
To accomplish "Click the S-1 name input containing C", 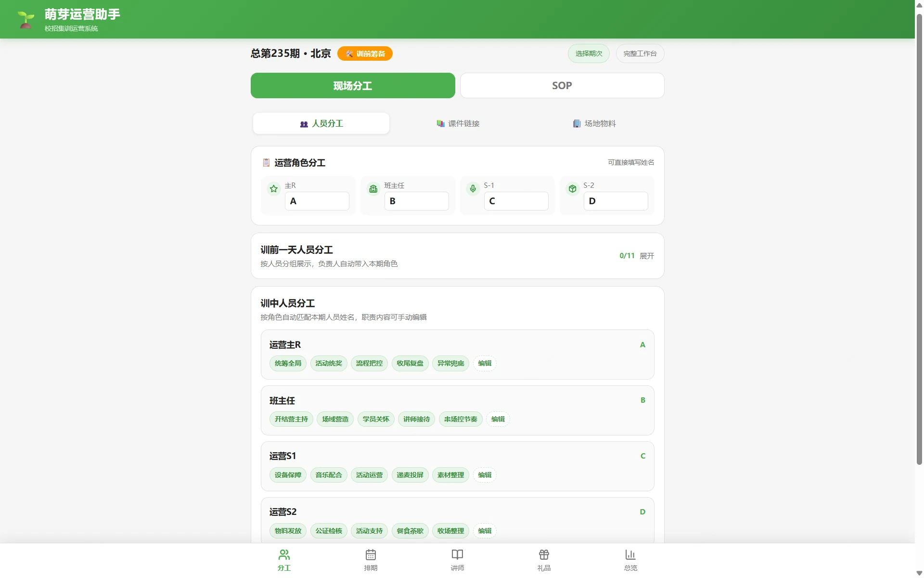I will 516,201.
